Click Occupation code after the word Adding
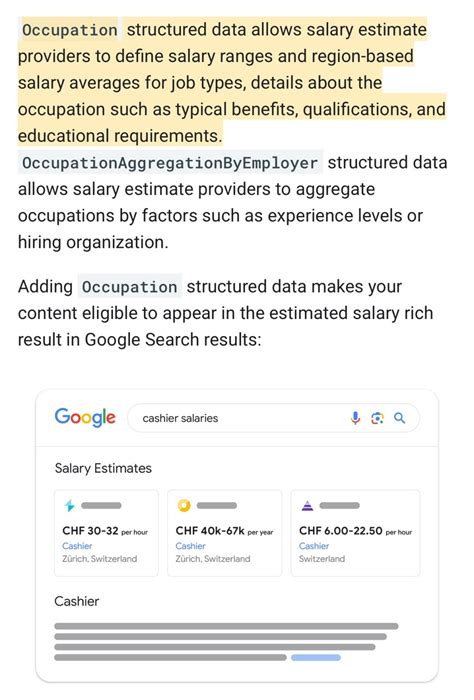474x700 pixels. pyautogui.click(x=129, y=287)
